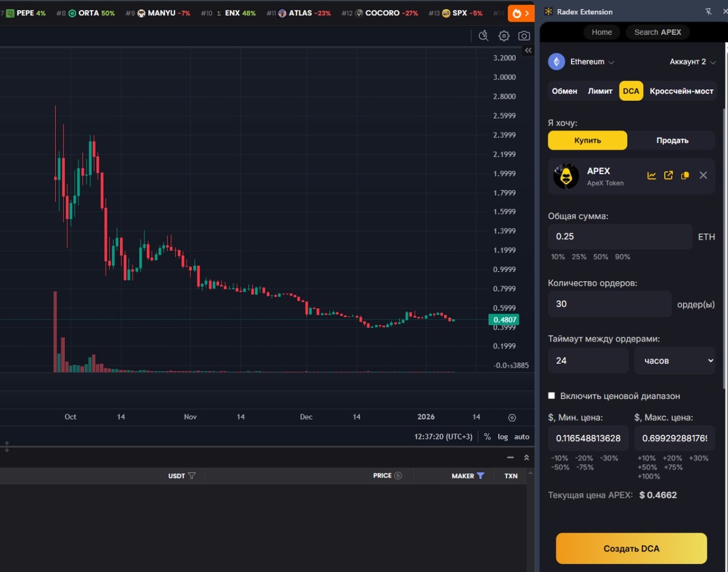The height and width of the screenshot is (572, 728).
Task: Set min price to -75%
Action: click(584, 468)
